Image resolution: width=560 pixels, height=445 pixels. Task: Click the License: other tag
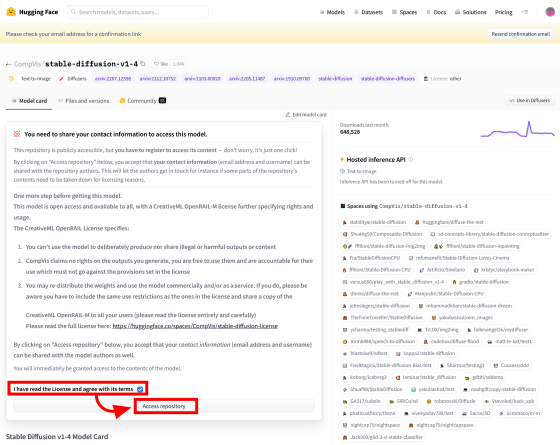point(442,79)
